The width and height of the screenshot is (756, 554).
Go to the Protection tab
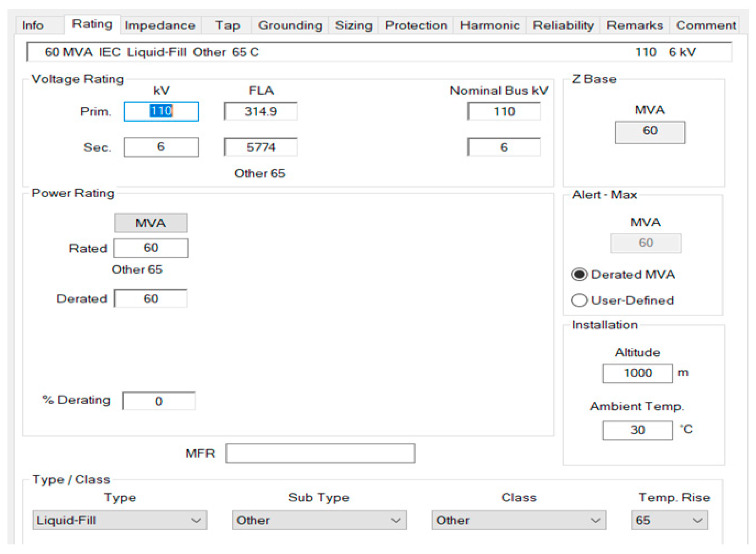[x=416, y=26]
